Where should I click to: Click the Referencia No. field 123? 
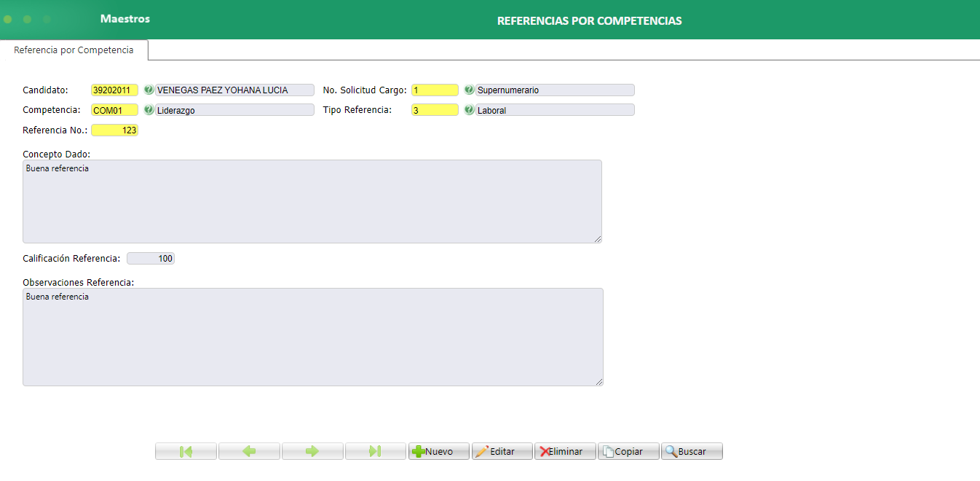click(114, 130)
